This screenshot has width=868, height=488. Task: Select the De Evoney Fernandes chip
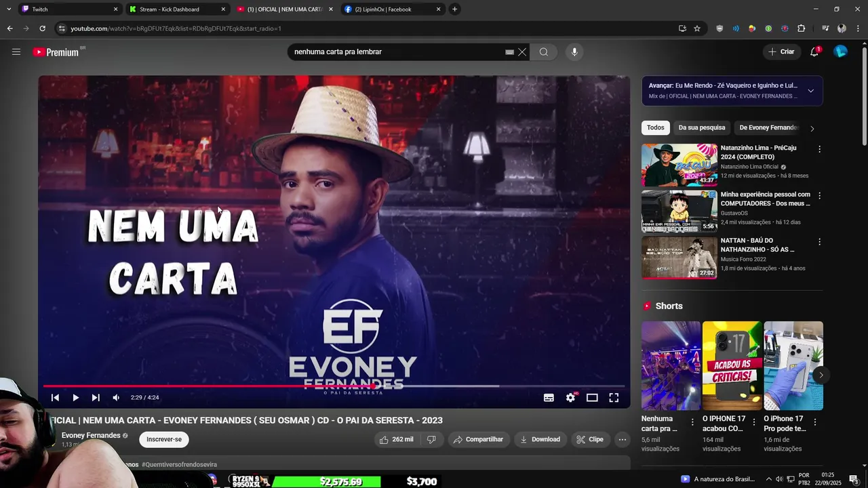click(x=768, y=127)
